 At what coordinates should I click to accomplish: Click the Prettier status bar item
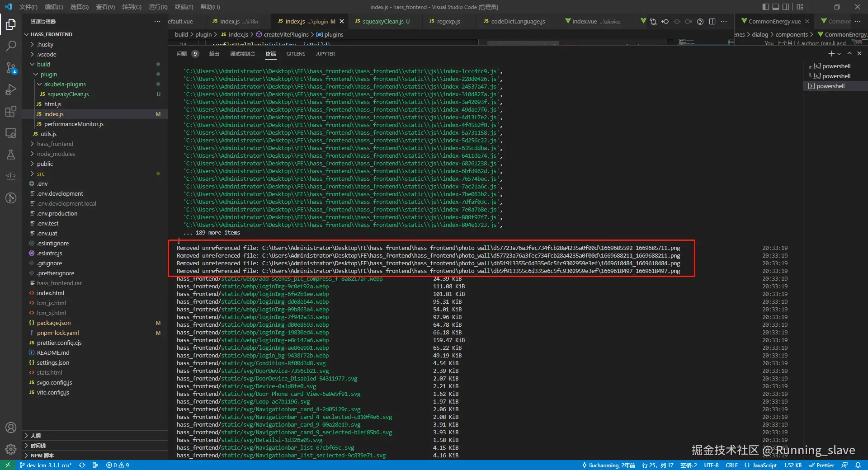(821, 465)
